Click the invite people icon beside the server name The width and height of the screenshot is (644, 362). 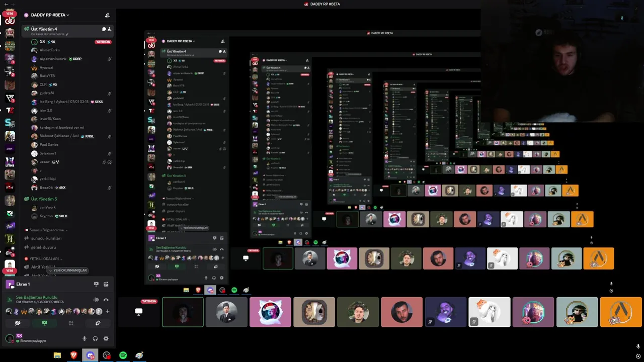click(107, 15)
